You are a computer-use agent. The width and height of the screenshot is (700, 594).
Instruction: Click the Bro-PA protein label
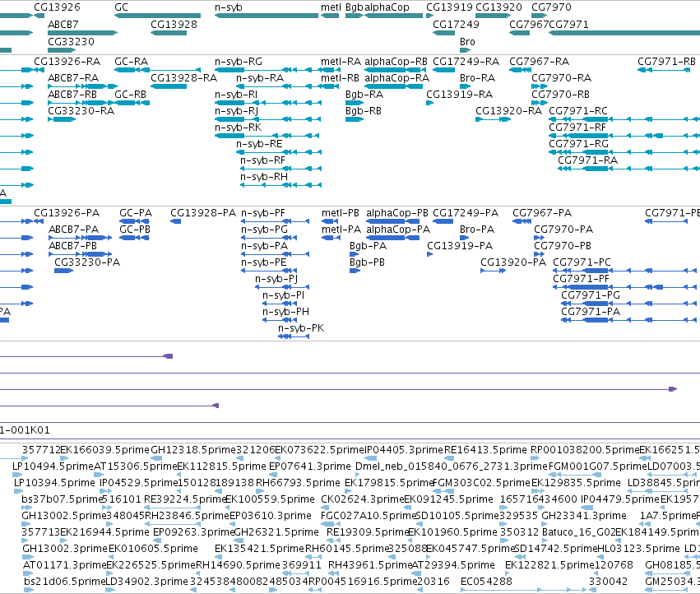click(477, 229)
